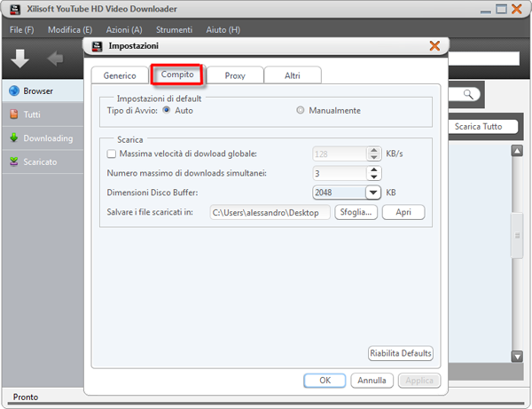Select the Manualmente radio button
This screenshot has width=532, height=409.
[301, 110]
